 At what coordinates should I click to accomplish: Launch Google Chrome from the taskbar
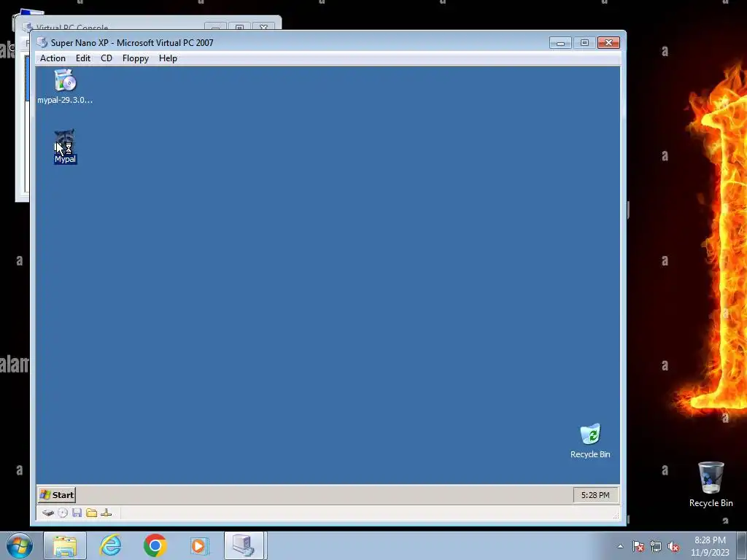click(155, 545)
